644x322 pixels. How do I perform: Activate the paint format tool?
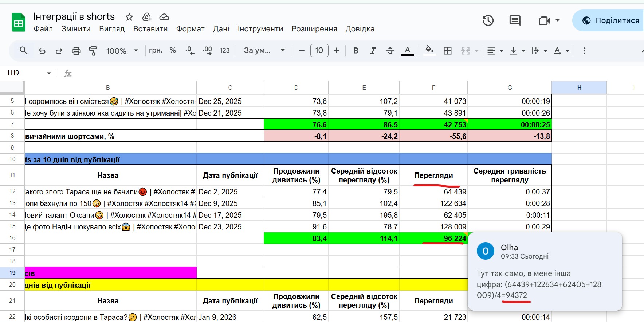(x=93, y=51)
